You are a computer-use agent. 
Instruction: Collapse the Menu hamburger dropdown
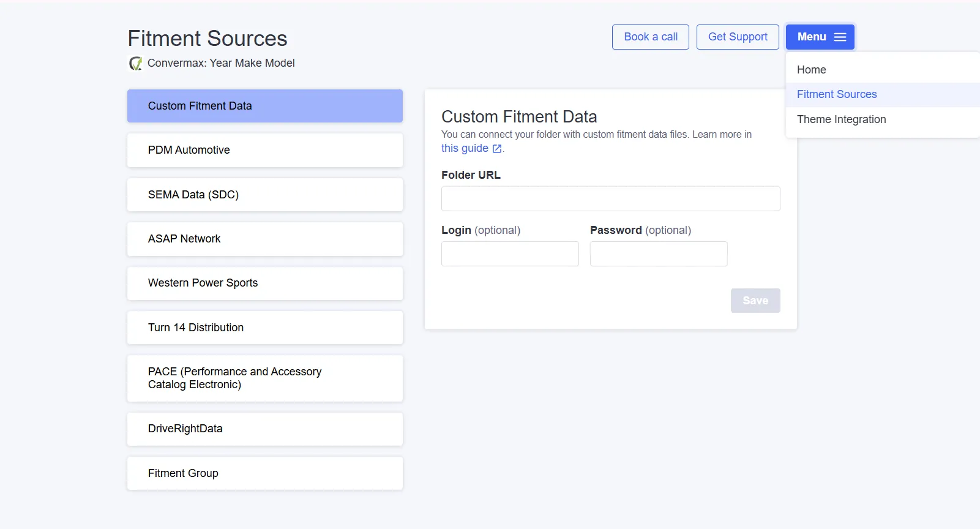[x=820, y=37]
